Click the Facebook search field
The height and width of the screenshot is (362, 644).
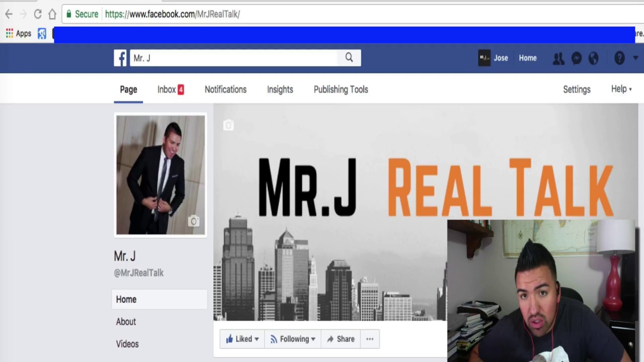[234, 58]
